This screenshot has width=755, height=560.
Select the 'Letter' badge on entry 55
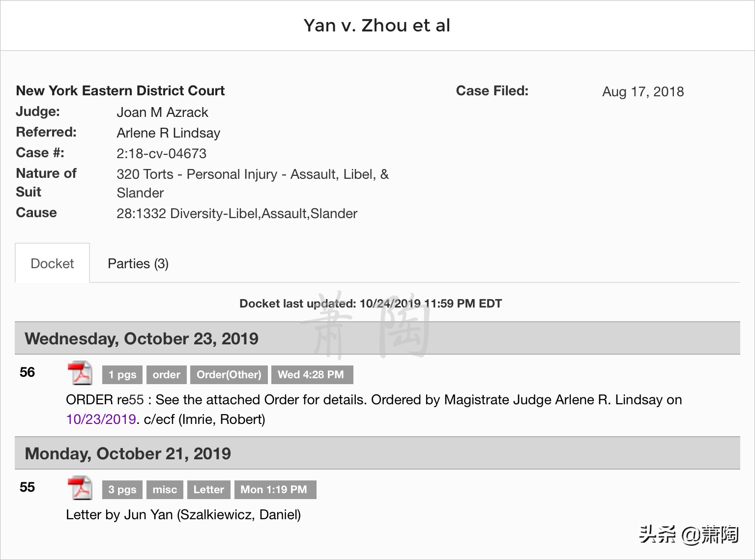point(208,489)
